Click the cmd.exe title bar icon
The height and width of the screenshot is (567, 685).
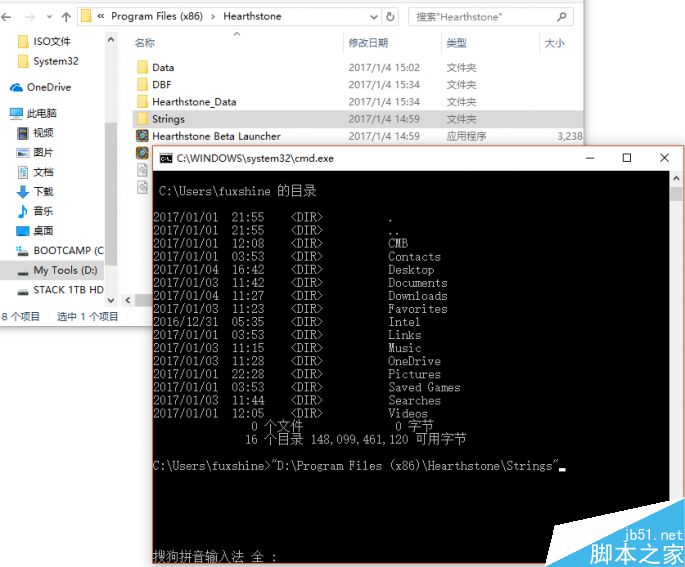(x=166, y=158)
